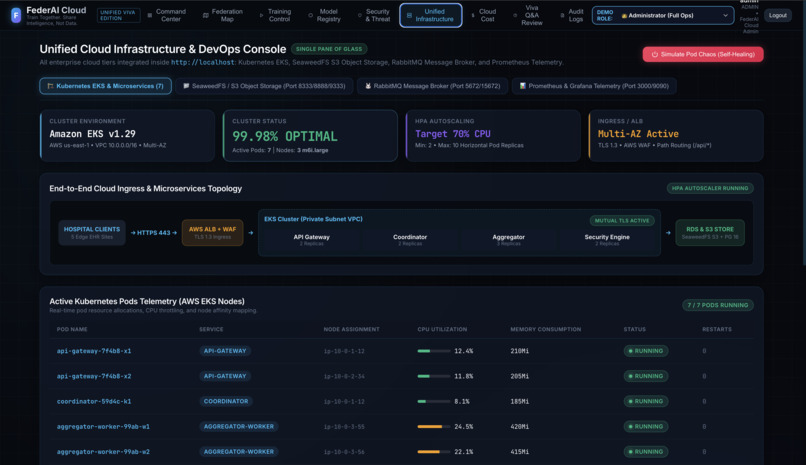This screenshot has width=806, height=465.
Task: Click the power icon in Simulate Pod Chaos button
Action: tap(654, 54)
